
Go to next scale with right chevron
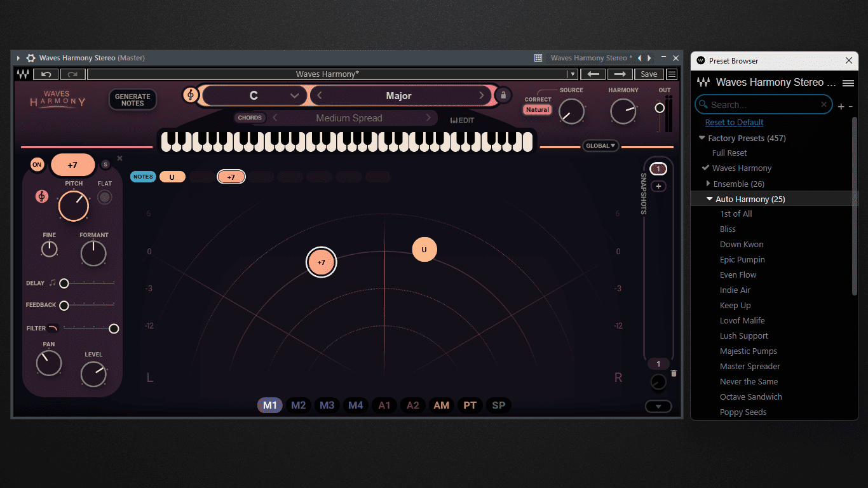pyautogui.click(x=481, y=95)
